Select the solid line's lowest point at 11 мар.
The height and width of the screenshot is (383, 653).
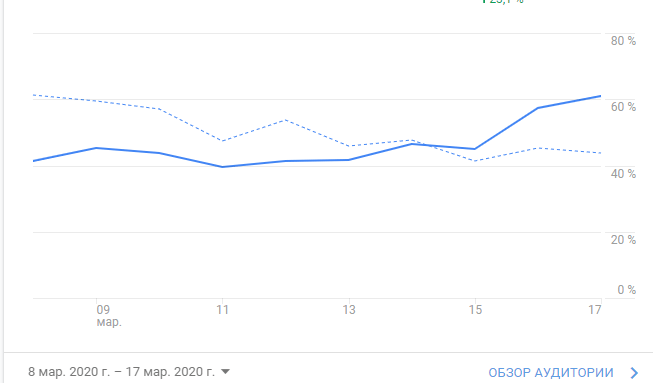[222, 167]
